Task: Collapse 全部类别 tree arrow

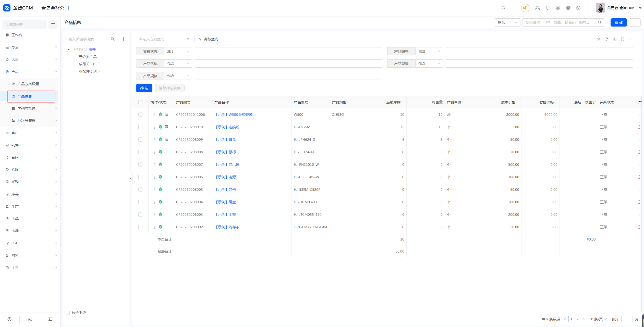Action: [69, 50]
